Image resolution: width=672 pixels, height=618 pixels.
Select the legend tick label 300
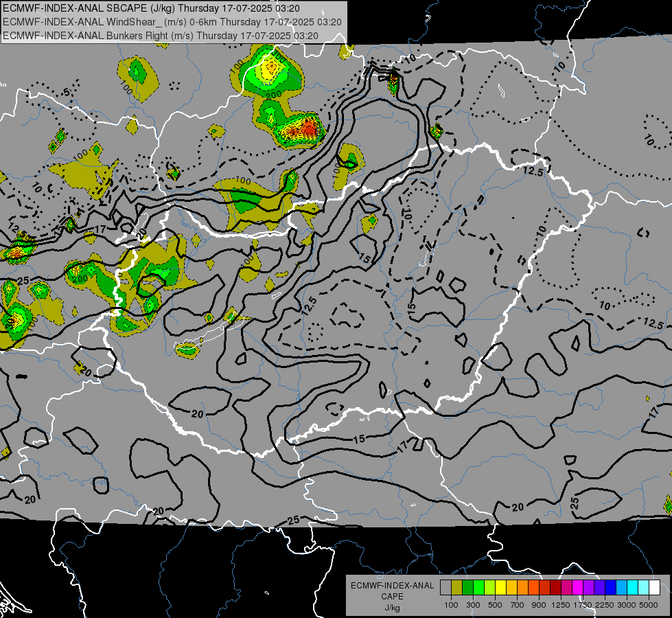pos(473,605)
